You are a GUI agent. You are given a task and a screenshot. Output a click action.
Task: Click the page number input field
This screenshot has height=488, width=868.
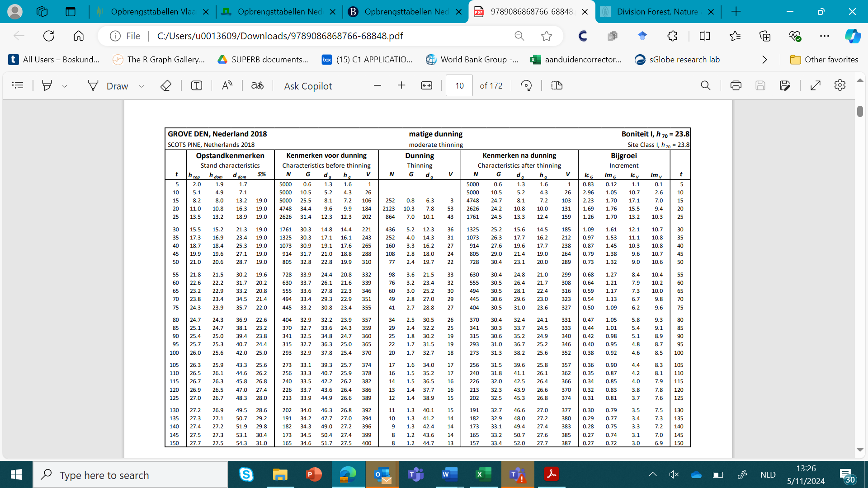(459, 85)
